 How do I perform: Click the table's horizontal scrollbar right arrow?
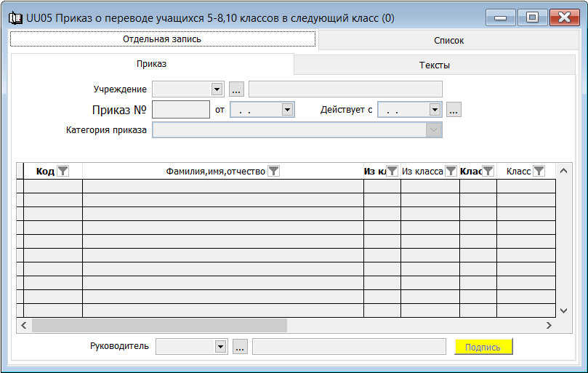549,325
